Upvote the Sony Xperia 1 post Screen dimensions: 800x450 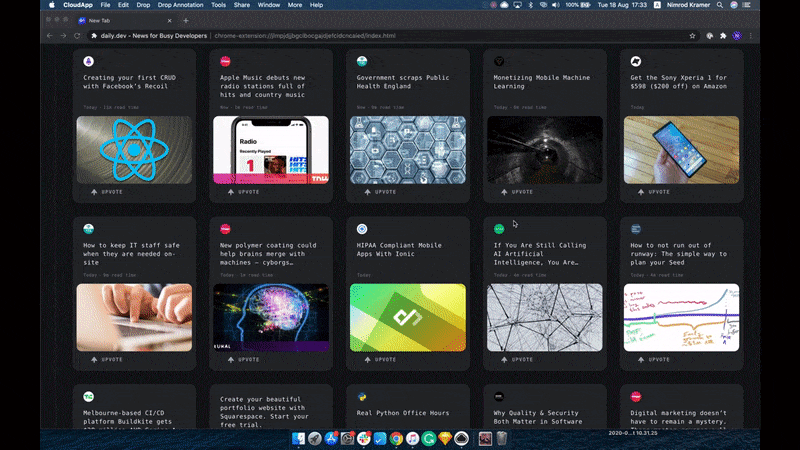(x=654, y=192)
